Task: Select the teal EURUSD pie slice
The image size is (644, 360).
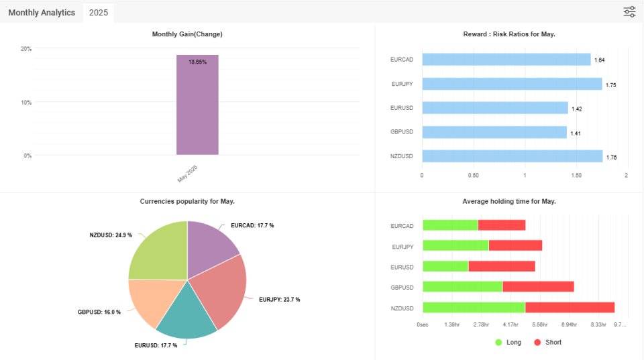Action: click(x=187, y=316)
